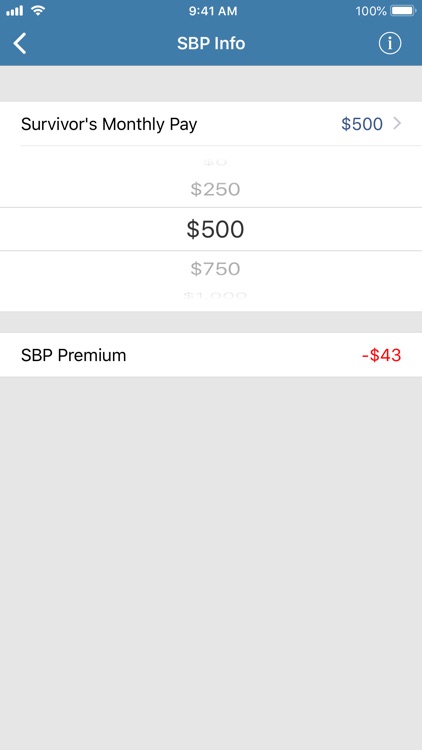The image size is (422, 750).
Task: Tap the 9:41 AM clock
Action: coord(213,11)
